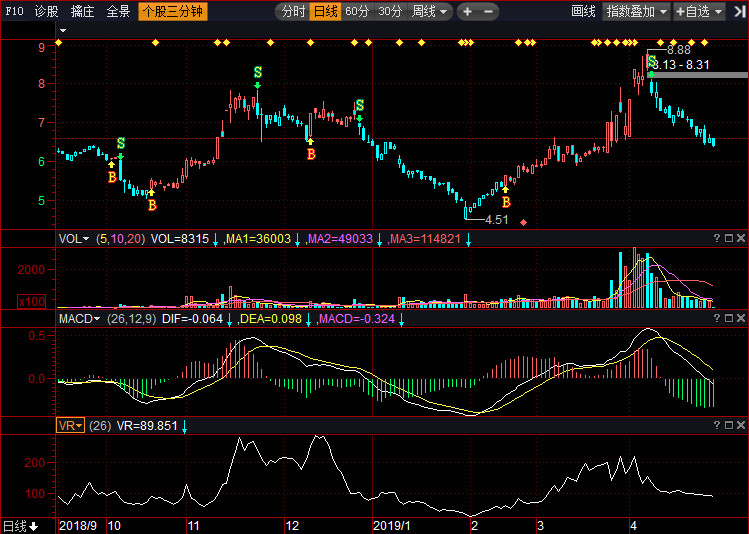Viewport: 749px width, 534px height.
Task: Open the 诊股 stock diagnosis menu
Action: [x=46, y=12]
